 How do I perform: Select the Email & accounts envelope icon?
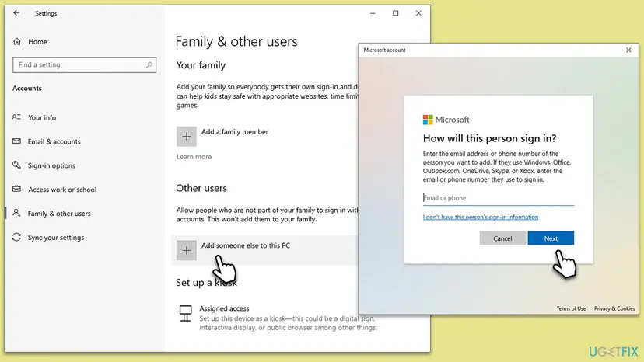click(16, 141)
